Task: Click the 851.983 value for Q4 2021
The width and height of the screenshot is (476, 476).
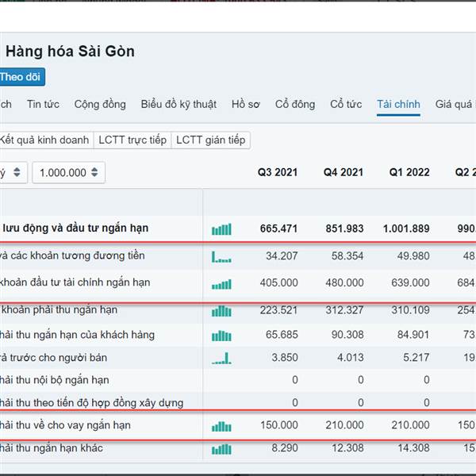Action: pyautogui.click(x=344, y=228)
